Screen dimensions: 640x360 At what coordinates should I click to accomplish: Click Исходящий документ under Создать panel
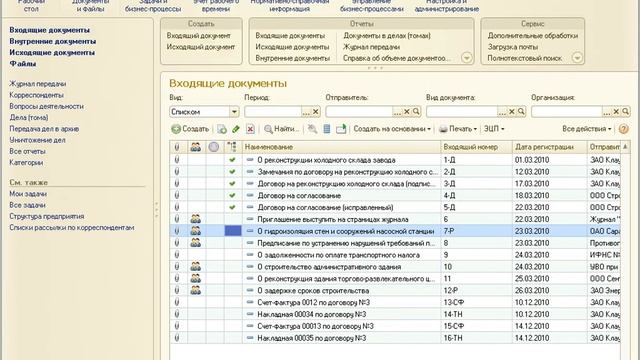pos(201,47)
